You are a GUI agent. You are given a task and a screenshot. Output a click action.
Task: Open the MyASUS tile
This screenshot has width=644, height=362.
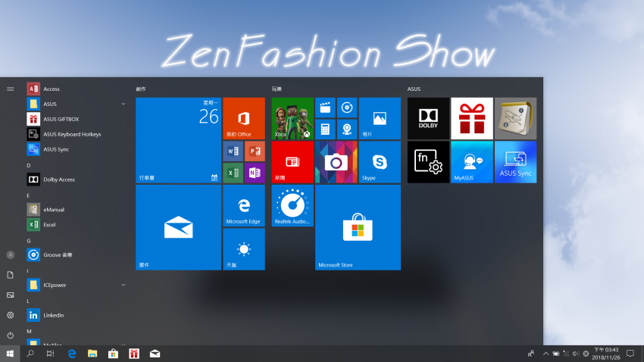(x=472, y=162)
